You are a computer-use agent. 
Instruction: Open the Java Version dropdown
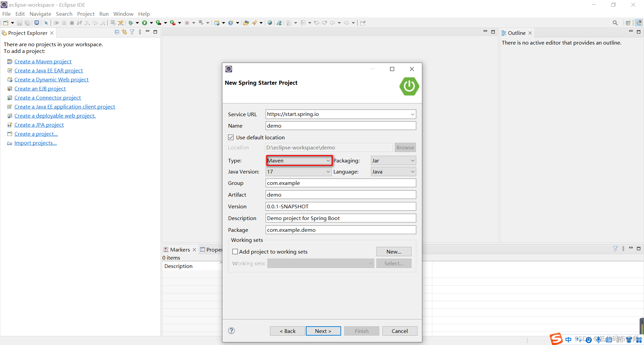(x=299, y=171)
